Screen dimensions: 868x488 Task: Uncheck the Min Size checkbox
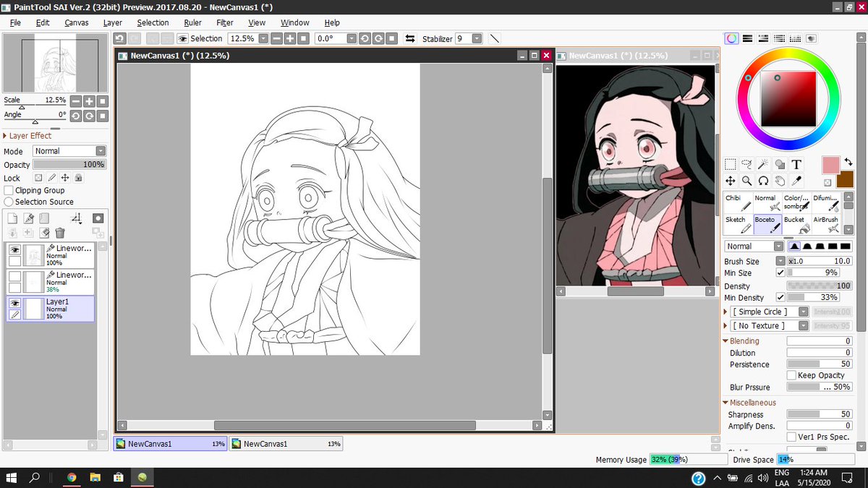[x=780, y=273]
